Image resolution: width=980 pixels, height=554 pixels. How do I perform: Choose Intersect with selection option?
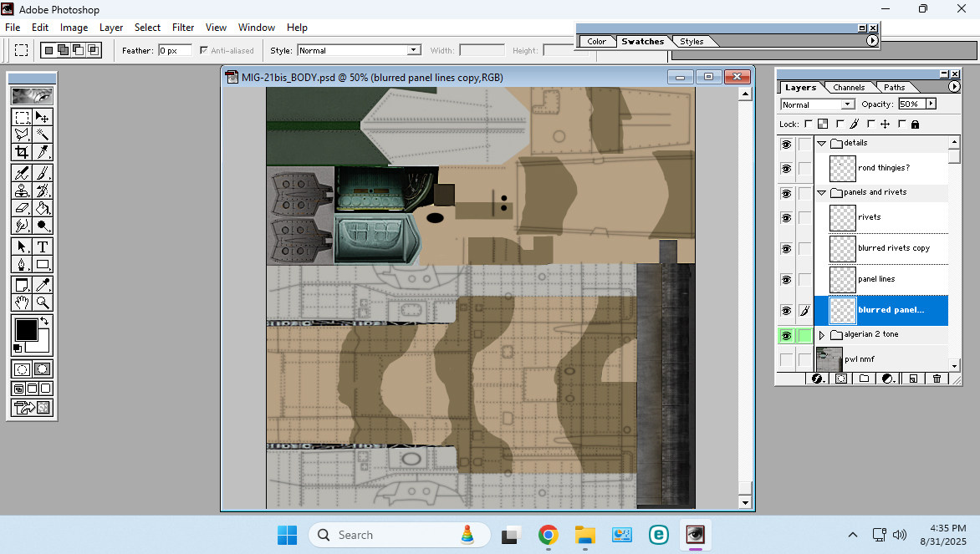[93, 50]
